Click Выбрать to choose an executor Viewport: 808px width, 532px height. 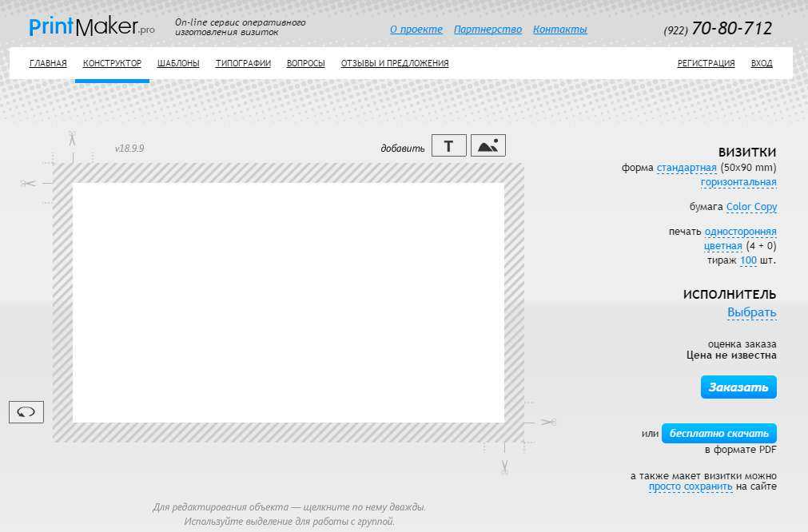point(751,312)
